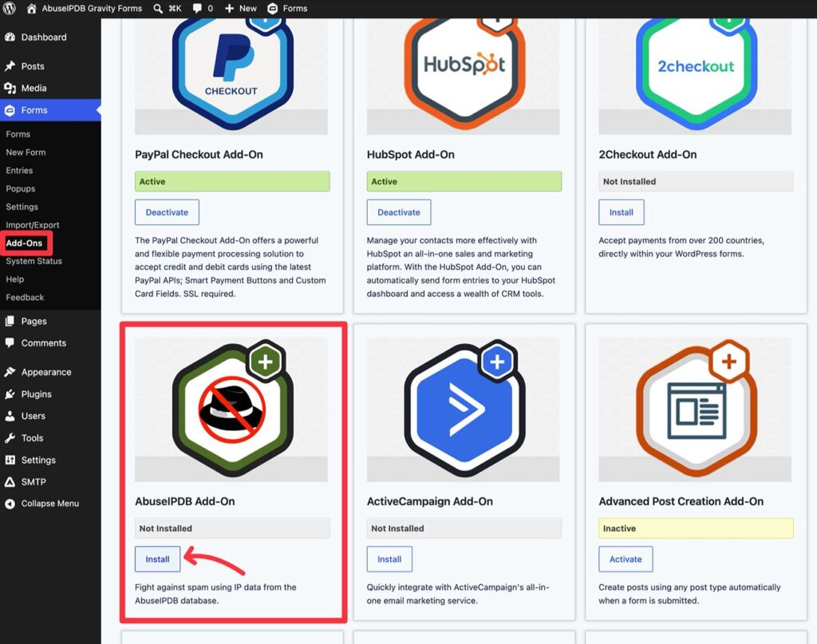Click the WordPress logo in admin bar
The height and width of the screenshot is (644, 817).
(x=10, y=8)
